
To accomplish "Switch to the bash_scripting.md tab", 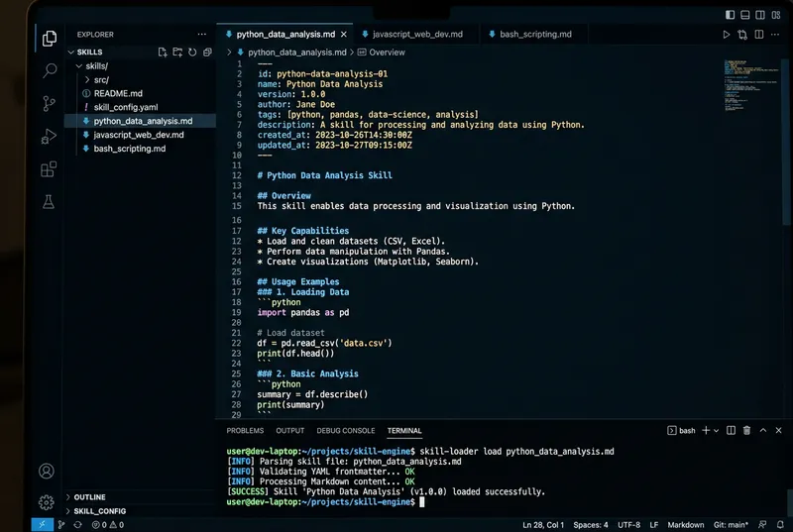I will click(534, 34).
